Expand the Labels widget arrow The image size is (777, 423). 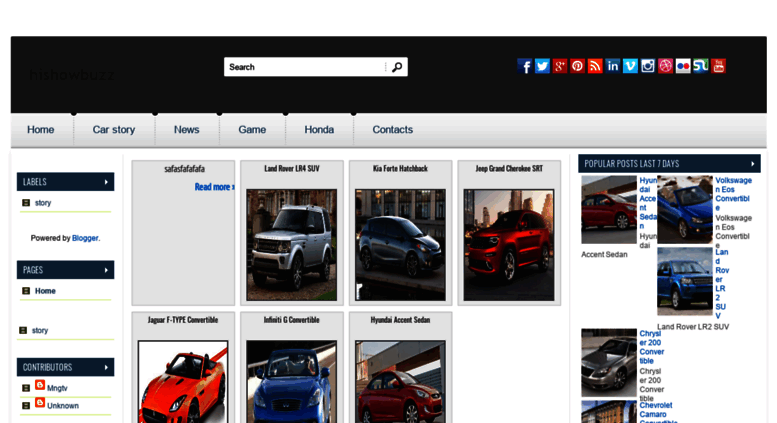pos(106,182)
